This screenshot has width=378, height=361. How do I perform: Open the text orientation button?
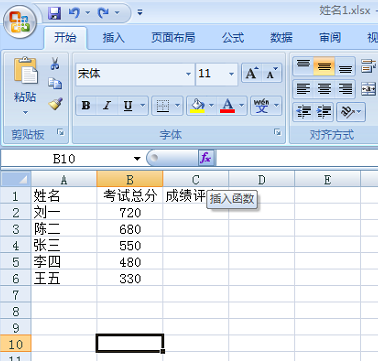click(x=351, y=112)
